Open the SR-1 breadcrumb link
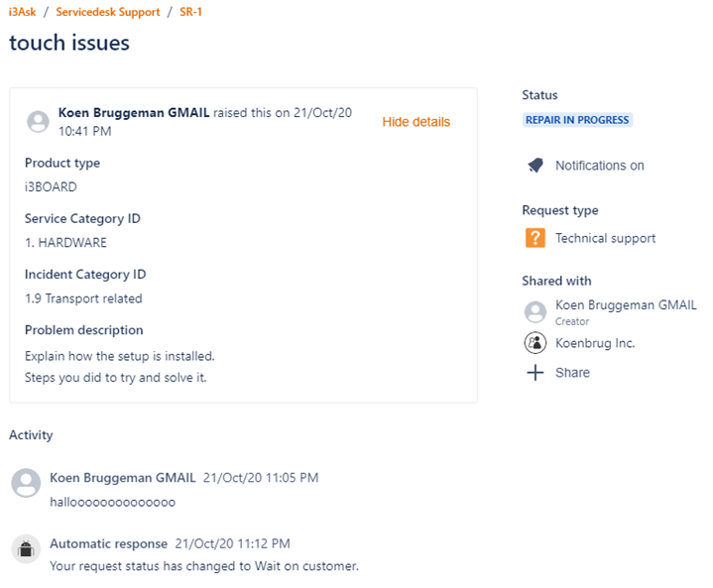The width and height of the screenshot is (713, 588). click(x=193, y=12)
